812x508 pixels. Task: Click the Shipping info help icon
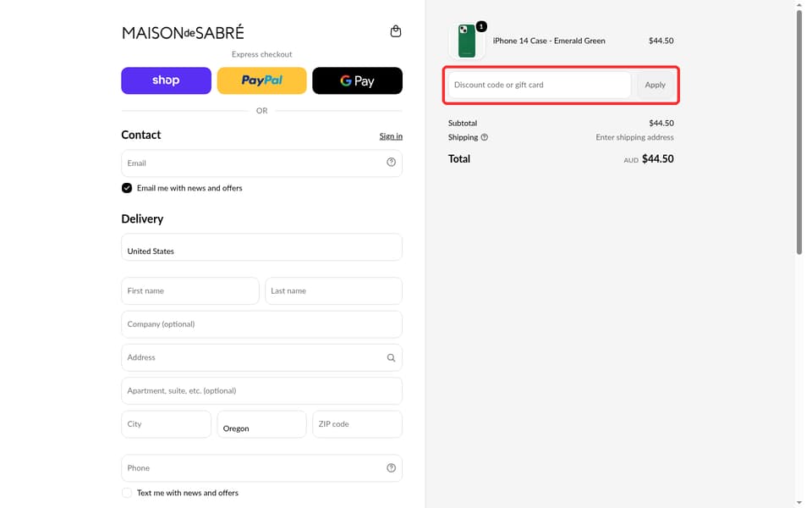484,137
